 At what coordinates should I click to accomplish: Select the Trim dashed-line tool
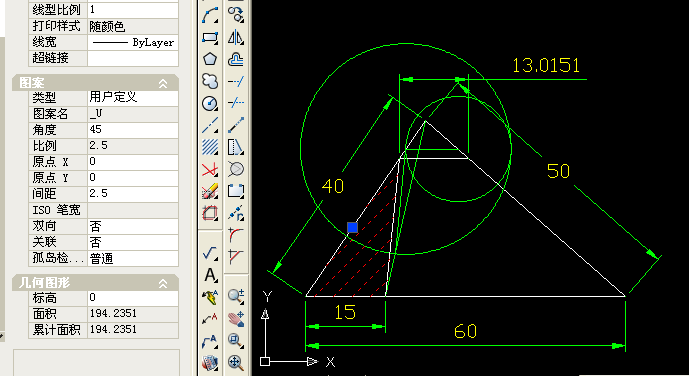pos(236,103)
